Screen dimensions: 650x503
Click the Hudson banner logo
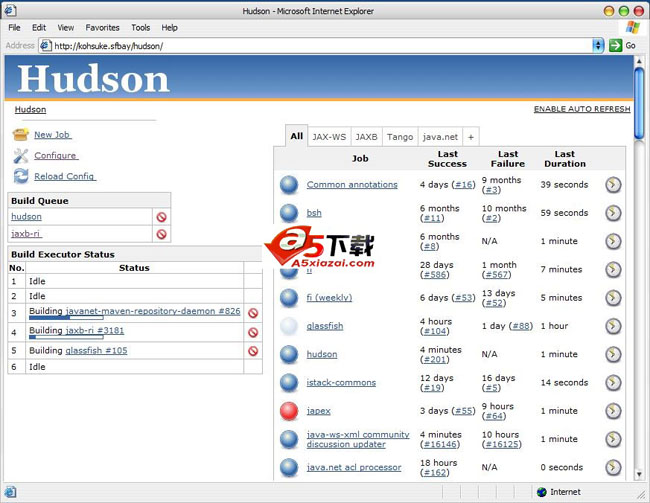click(x=94, y=79)
